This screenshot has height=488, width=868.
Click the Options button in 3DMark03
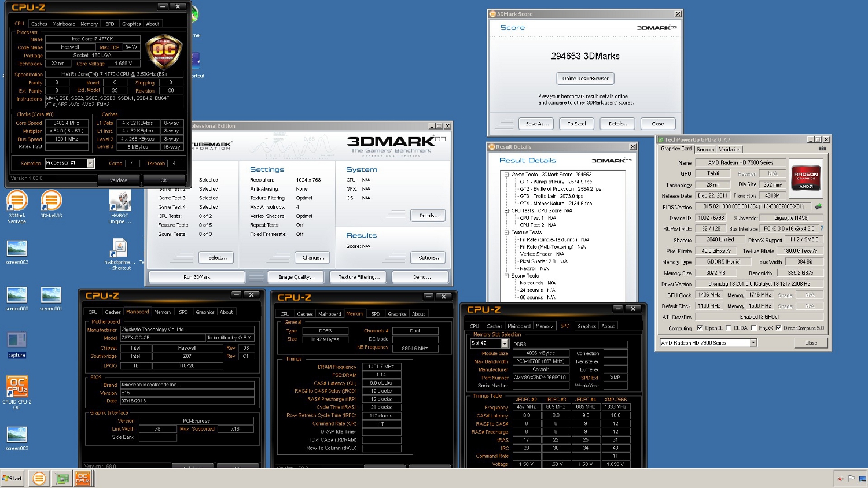(429, 257)
